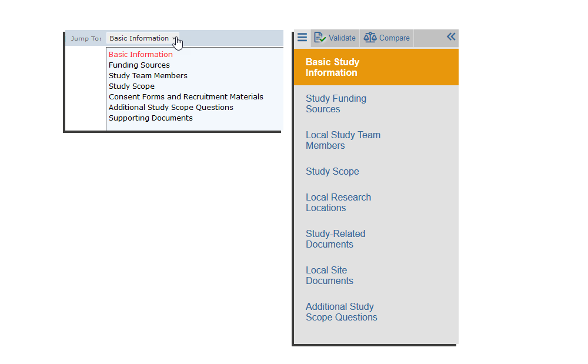Open the hamburger menu icon
Image resolution: width=588 pixels, height=364 pixels.
(x=302, y=38)
